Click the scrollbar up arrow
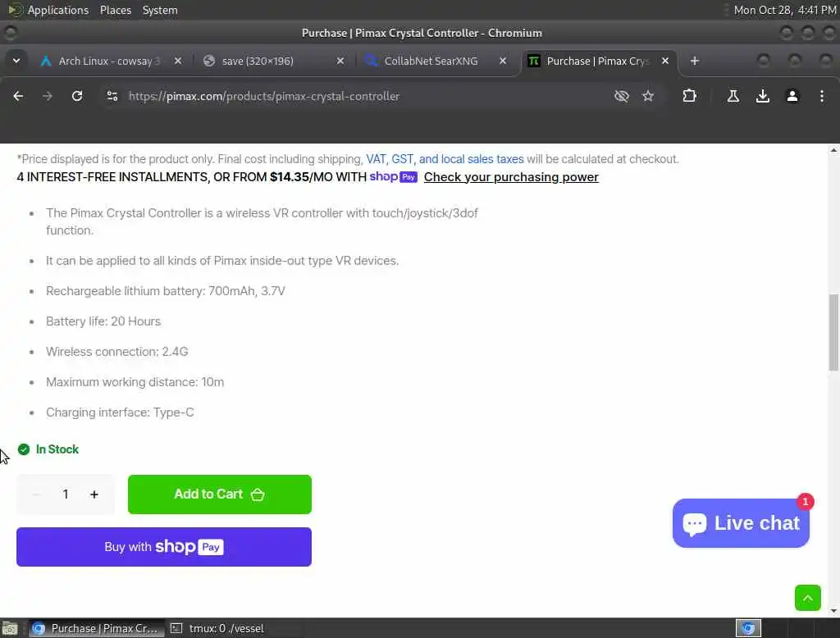This screenshot has width=840, height=638. (x=833, y=151)
